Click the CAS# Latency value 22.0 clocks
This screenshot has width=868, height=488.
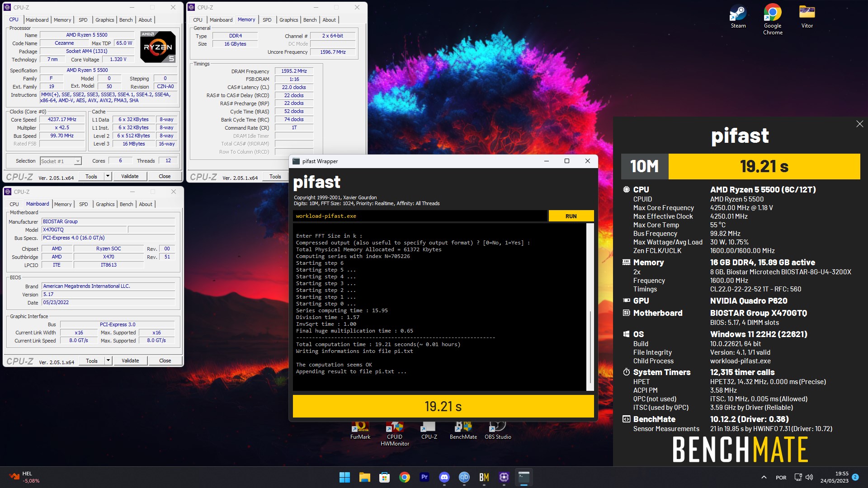pos(294,87)
